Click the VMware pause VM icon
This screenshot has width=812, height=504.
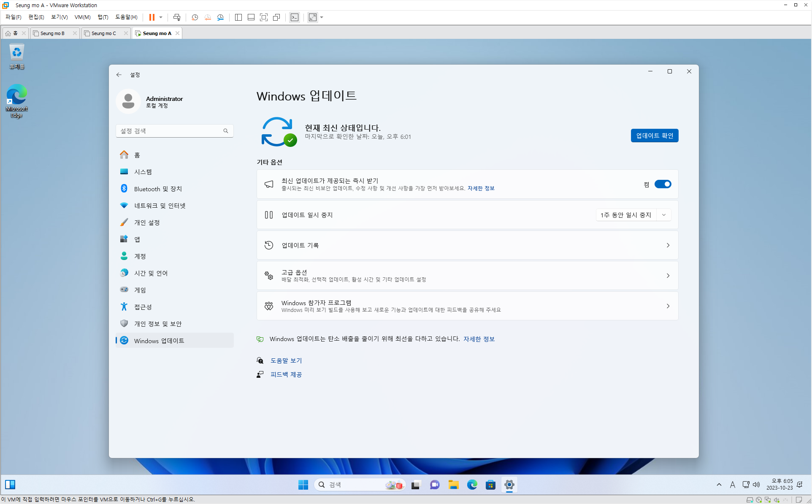[x=152, y=17]
